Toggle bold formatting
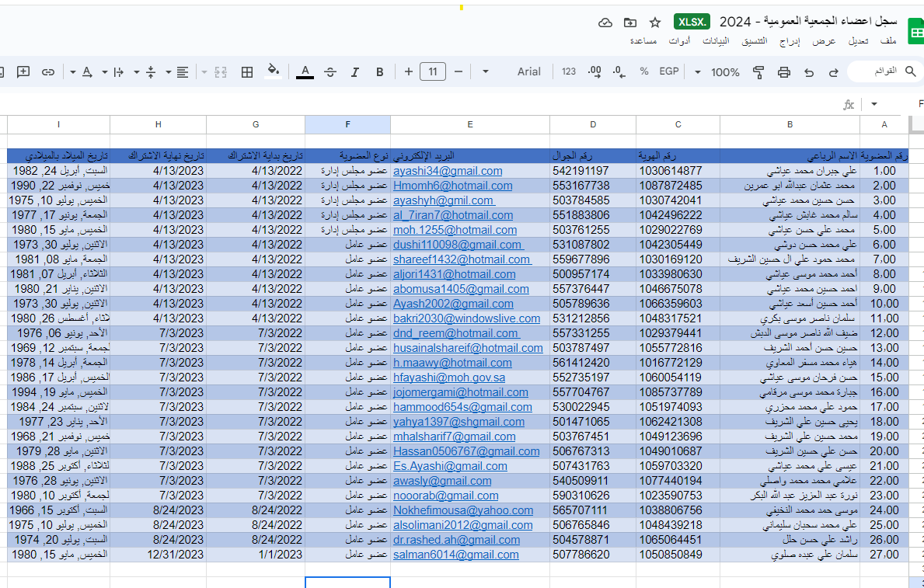 point(380,72)
